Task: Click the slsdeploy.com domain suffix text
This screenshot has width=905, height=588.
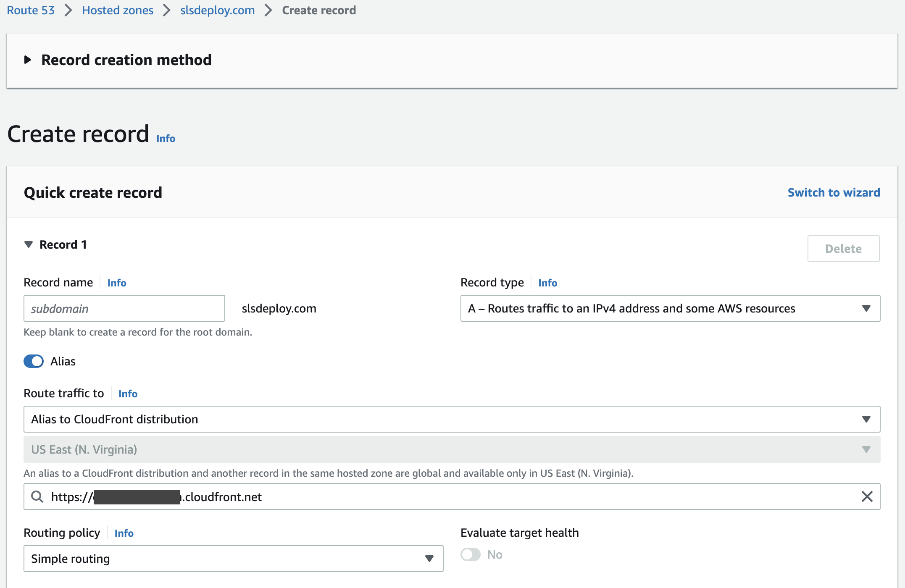Action: click(x=279, y=308)
